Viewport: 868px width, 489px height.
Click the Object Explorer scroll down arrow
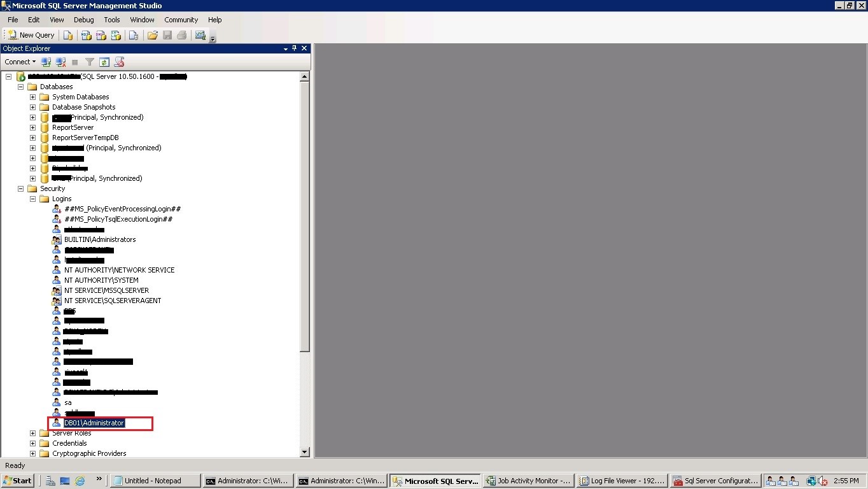(x=304, y=452)
